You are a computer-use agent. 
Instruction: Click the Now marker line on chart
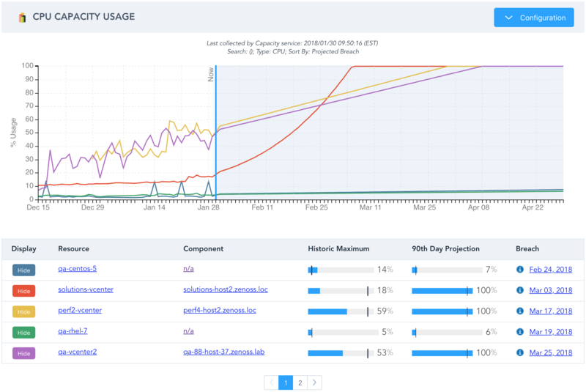pyautogui.click(x=215, y=133)
